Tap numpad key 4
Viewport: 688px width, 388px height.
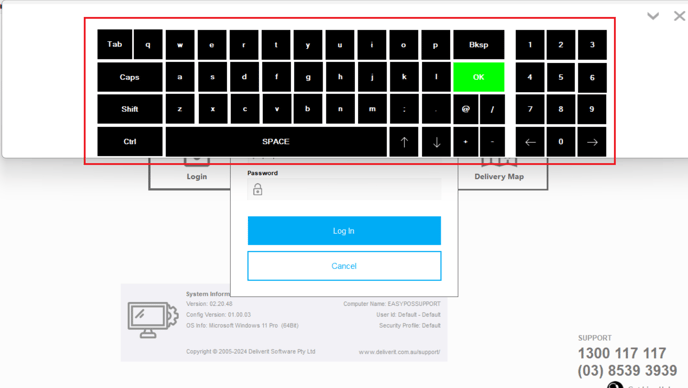pos(530,77)
